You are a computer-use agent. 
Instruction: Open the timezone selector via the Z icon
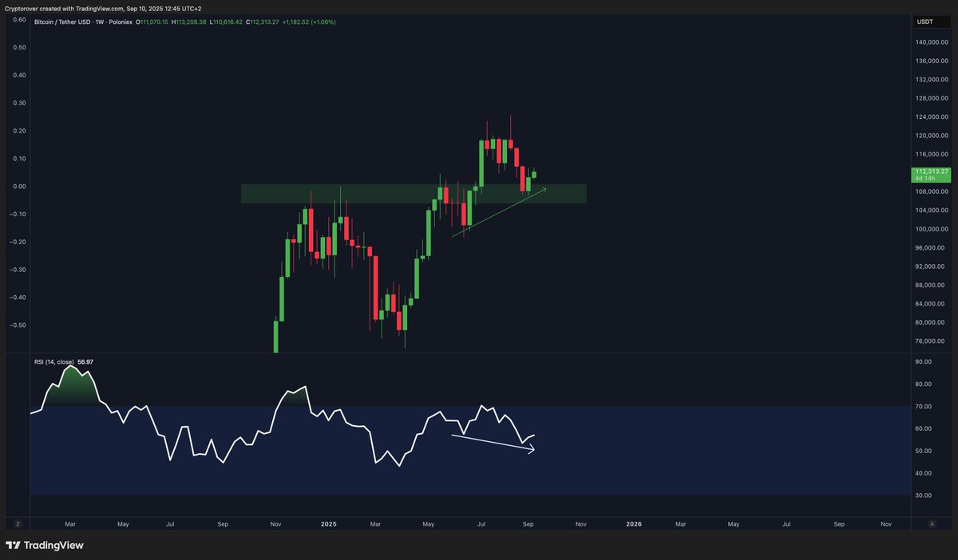pos(17,524)
